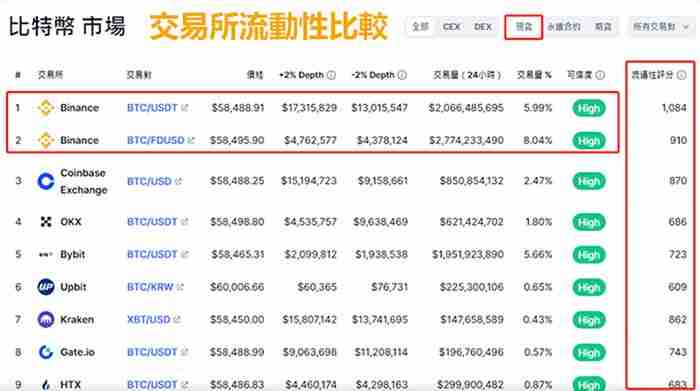
Task: Select the CEX filter tab
Action: [x=451, y=27]
